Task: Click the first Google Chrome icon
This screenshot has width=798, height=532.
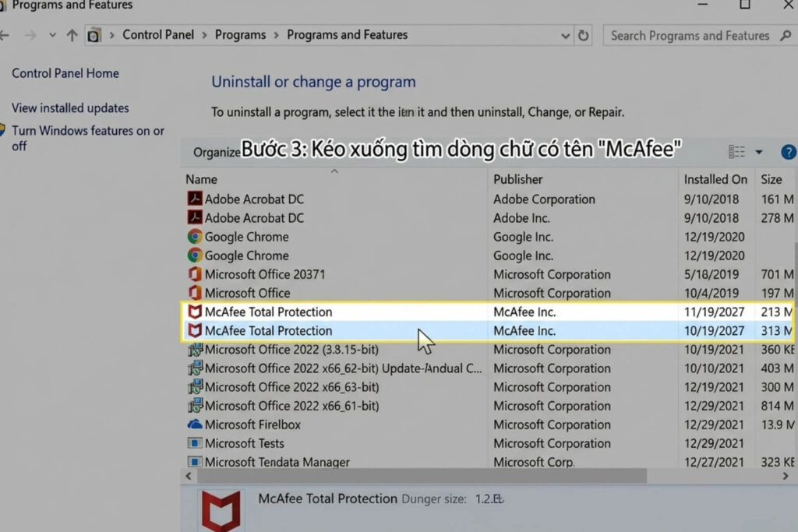Action: [194, 236]
